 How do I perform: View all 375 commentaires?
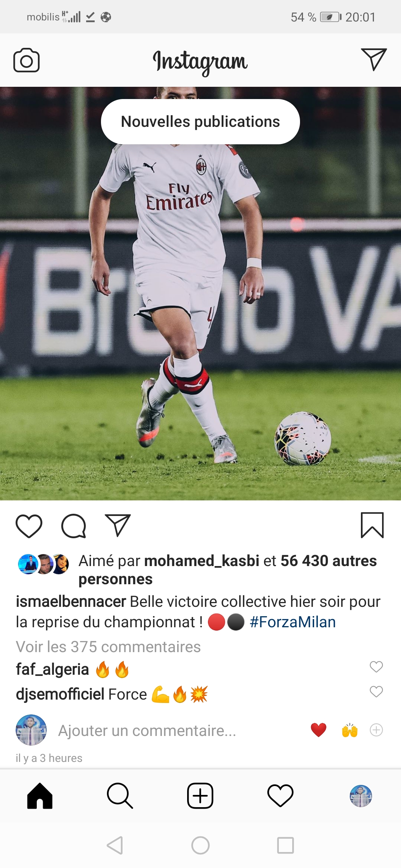(x=108, y=647)
